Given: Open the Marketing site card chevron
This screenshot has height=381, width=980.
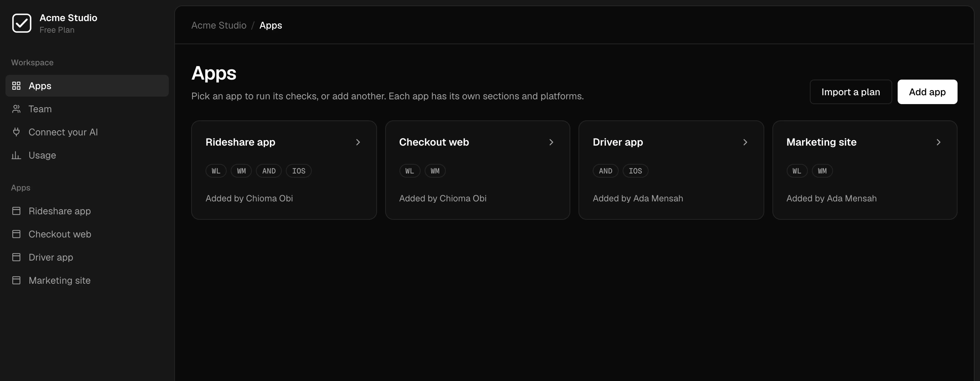Looking at the screenshot, I should [938, 142].
